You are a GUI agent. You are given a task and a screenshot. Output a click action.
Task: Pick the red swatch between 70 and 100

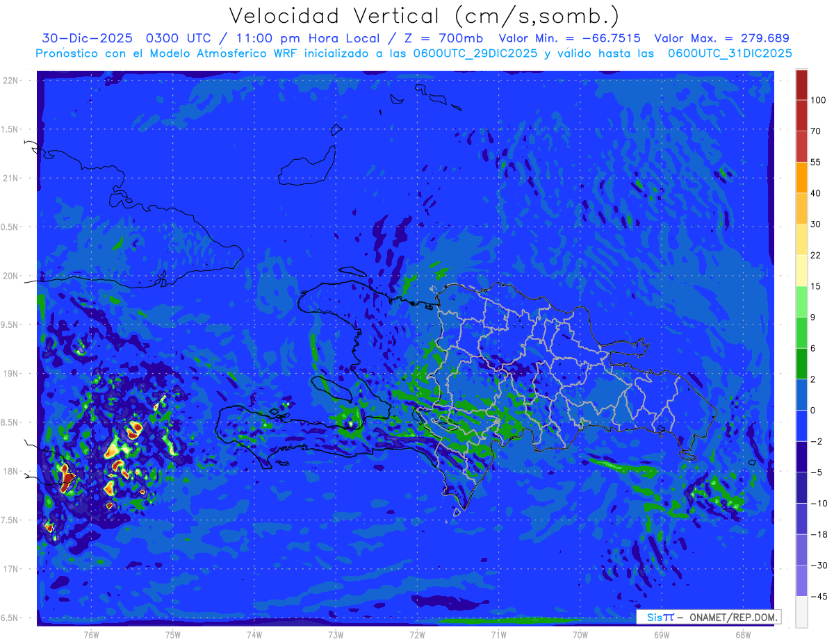click(801, 115)
